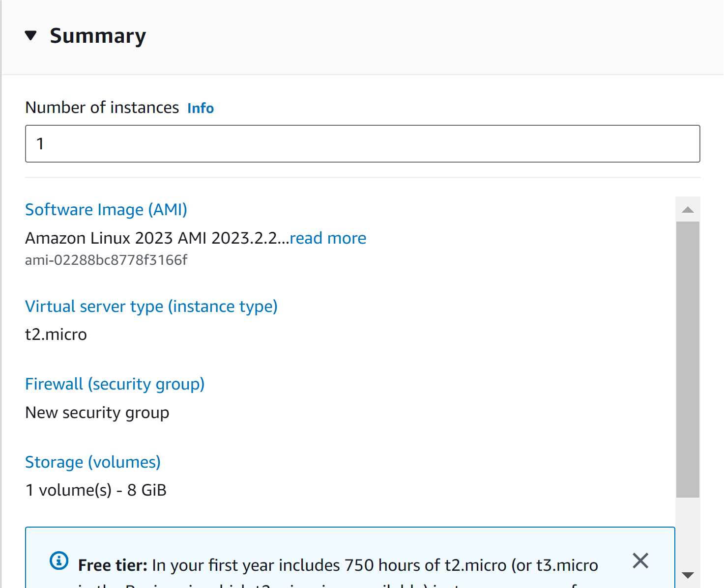724x588 pixels.
Task: Select the 1 volume(s) - 8 GiB text
Action: point(96,490)
